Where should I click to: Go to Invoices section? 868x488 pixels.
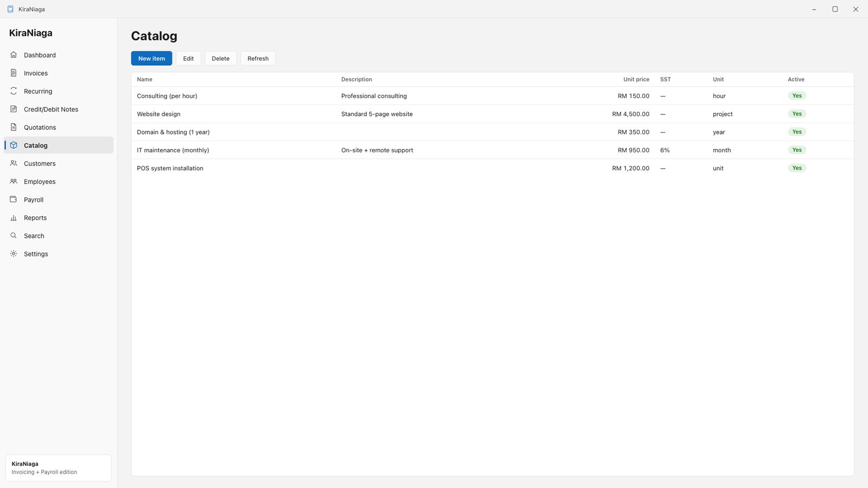click(x=59, y=73)
